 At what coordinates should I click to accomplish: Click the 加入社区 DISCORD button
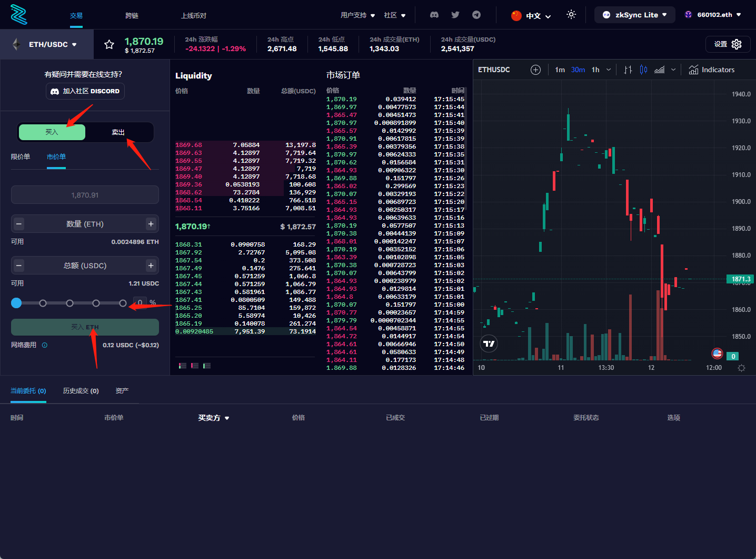[85, 91]
